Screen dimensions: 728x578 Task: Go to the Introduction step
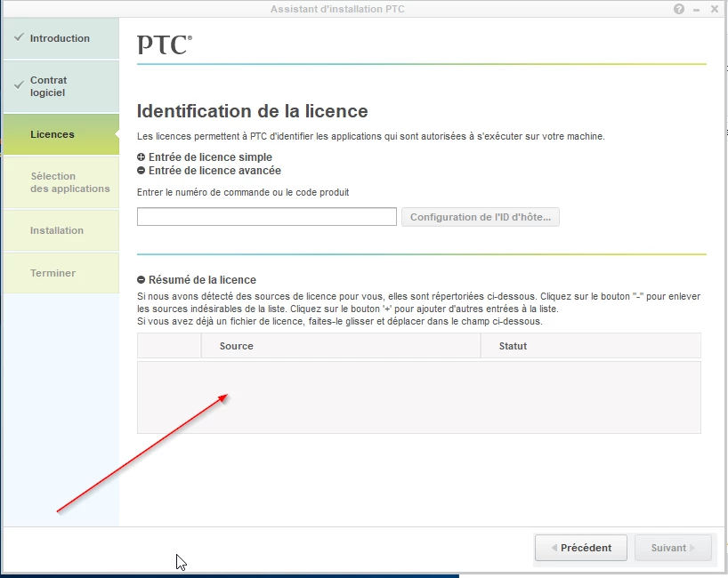click(61, 38)
